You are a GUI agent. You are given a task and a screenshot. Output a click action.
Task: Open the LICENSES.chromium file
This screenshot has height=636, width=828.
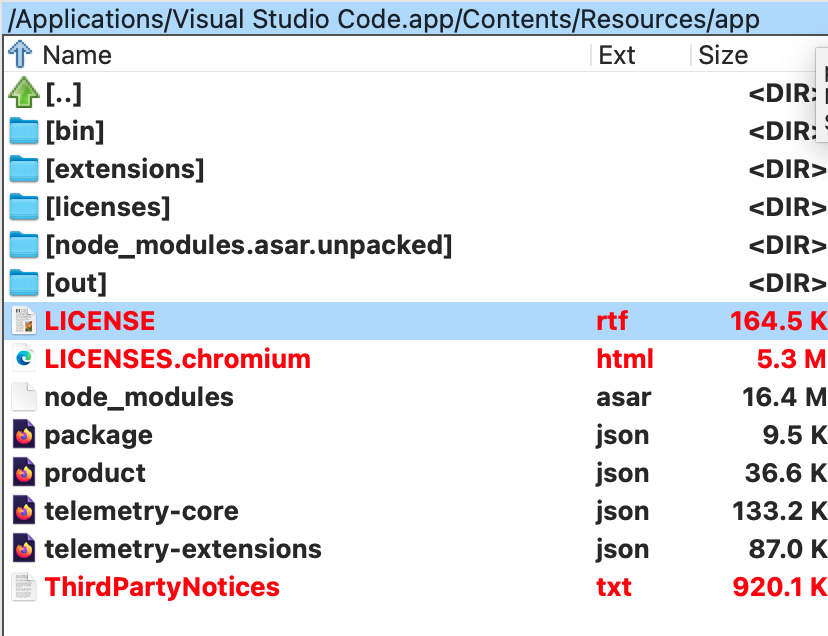(177, 359)
